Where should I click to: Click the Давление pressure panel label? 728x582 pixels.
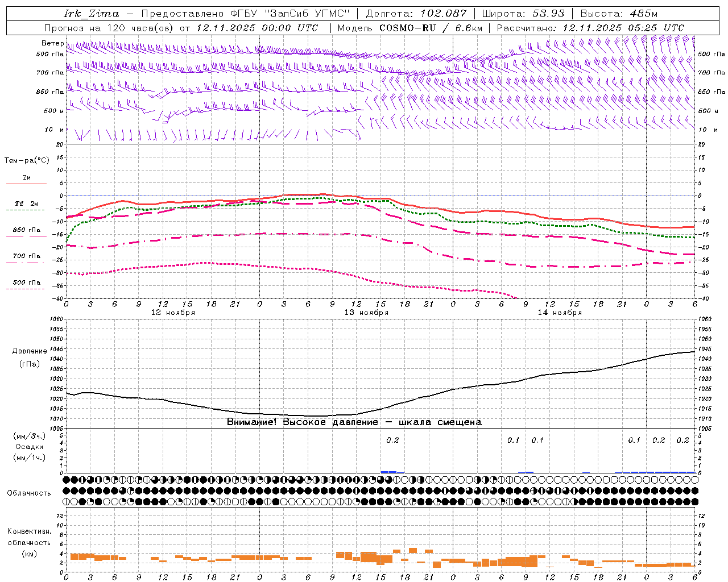[30, 351]
